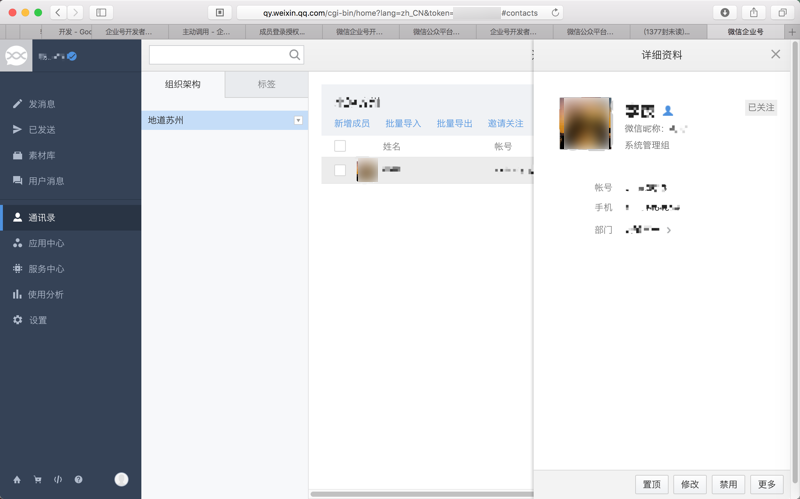Toggle Safari's sidebar button
800x499 pixels.
coord(101,12)
